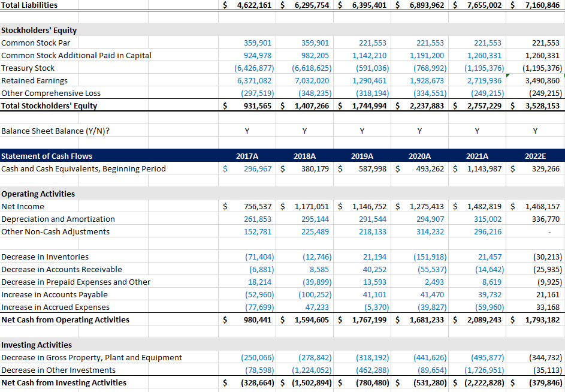The height and width of the screenshot is (392, 565).
Task: Click the 2021A Retained Earnings value 2,719,936
Action: [484, 81]
